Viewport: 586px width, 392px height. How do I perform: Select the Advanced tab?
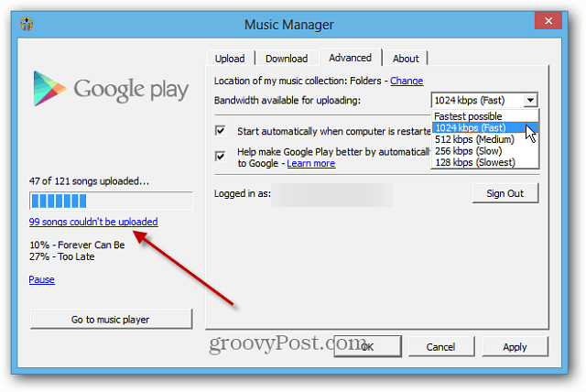350,58
